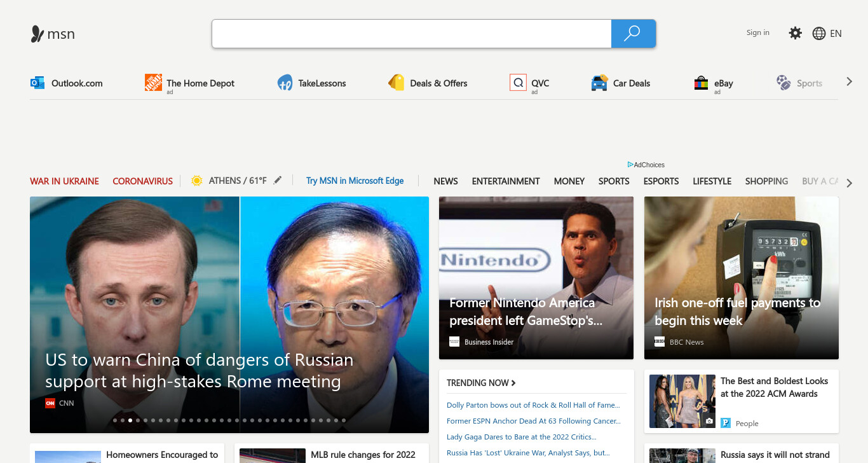
Task: Click the AdChoices icon
Action: (630, 165)
